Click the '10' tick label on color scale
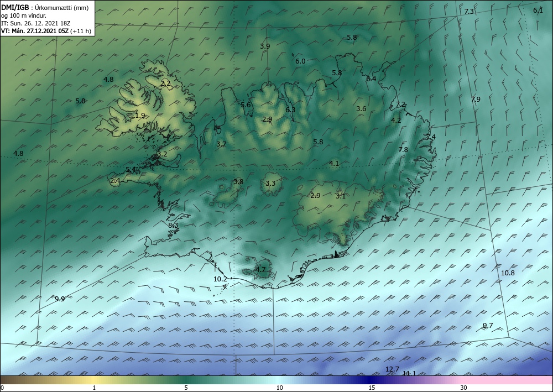 point(280,388)
